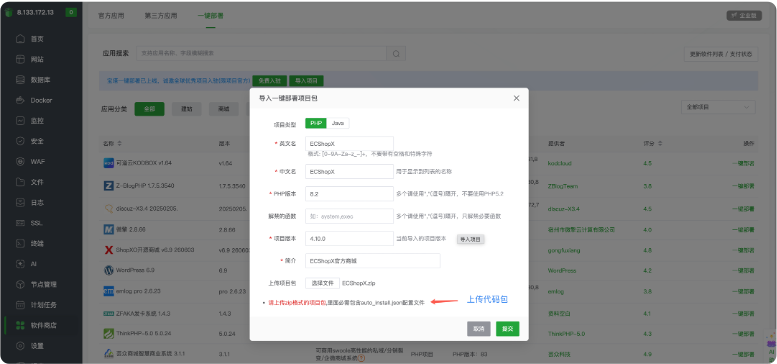Click the PHP版本 input field

click(x=349, y=194)
